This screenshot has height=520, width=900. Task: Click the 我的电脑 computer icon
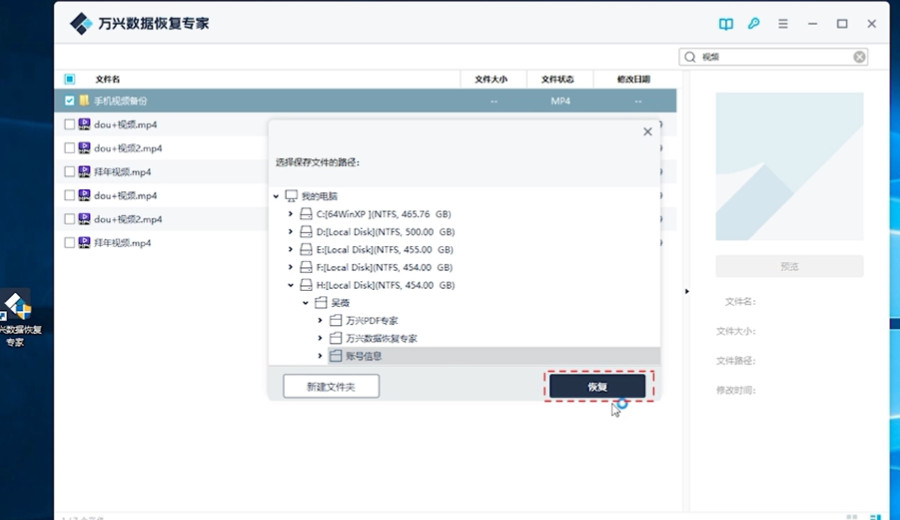point(292,196)
